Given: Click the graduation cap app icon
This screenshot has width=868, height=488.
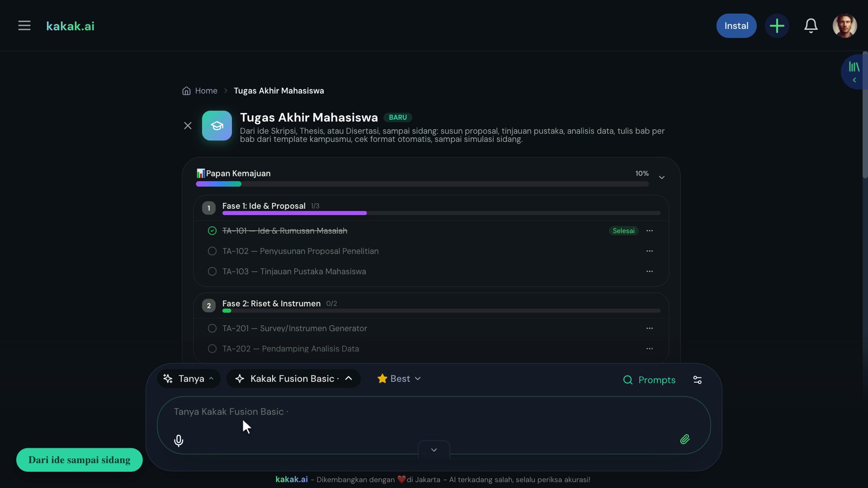Looking at the screenshot, I should (217, 126).
